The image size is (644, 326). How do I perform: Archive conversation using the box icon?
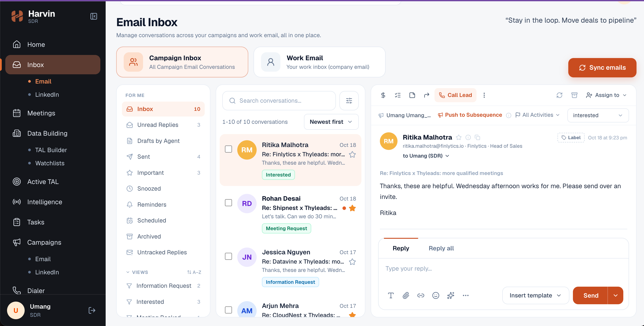coord(574,95)
